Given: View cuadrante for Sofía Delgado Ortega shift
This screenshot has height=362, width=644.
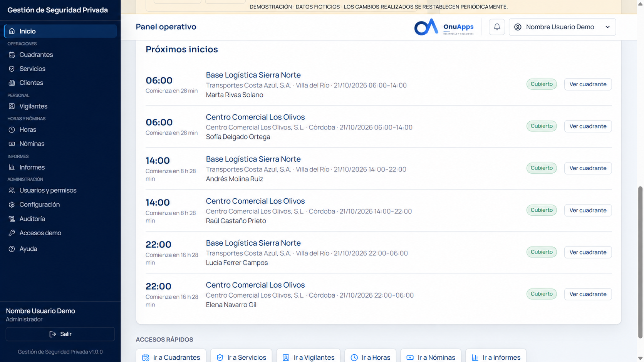Looking at the screenshot, I should 588,126.
